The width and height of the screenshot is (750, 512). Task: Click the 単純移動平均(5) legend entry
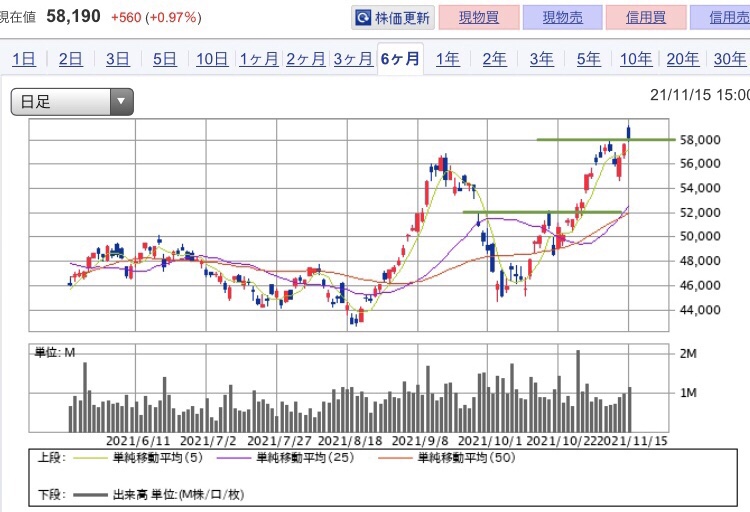point(138,458)
